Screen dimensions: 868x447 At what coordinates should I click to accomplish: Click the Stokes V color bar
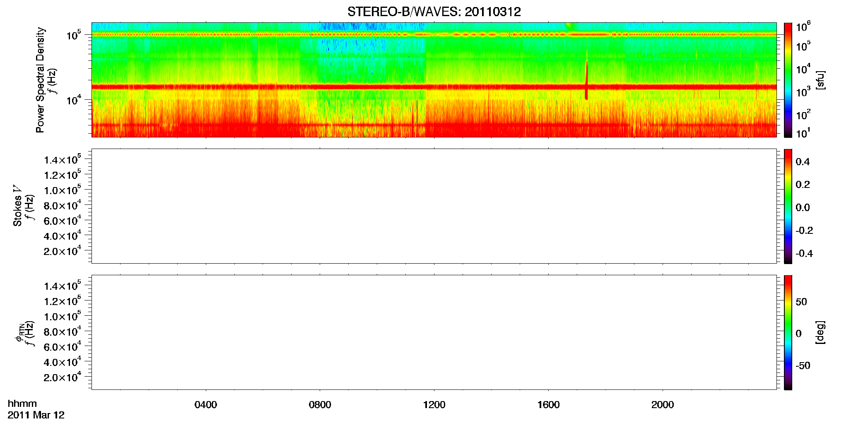coord(788,206)
